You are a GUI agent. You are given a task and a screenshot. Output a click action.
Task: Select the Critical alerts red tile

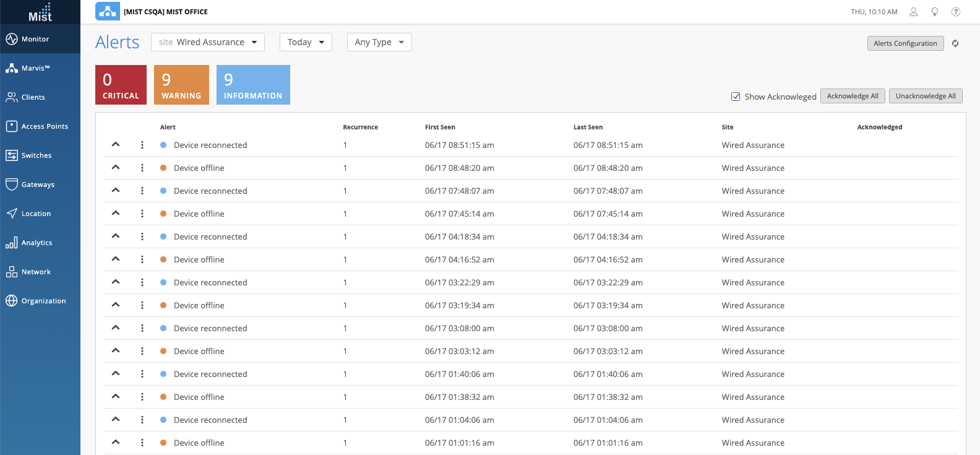click(121, 85)
